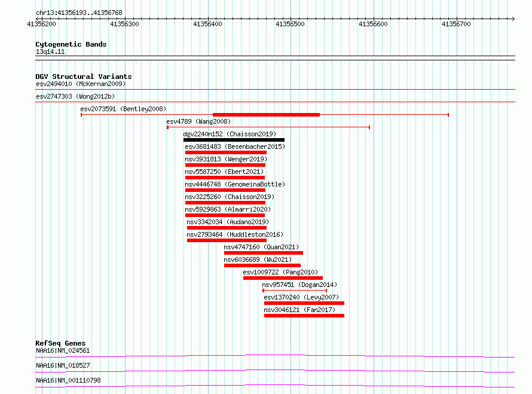
Task: Click the red bar under esv3681483
Action: pyautogui.click(x=226, y=152)
